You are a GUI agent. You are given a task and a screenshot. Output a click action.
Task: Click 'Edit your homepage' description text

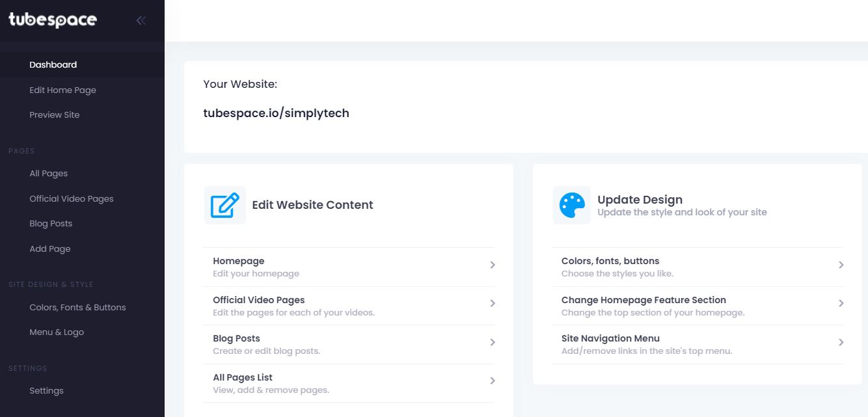click(x=256, y=274)
